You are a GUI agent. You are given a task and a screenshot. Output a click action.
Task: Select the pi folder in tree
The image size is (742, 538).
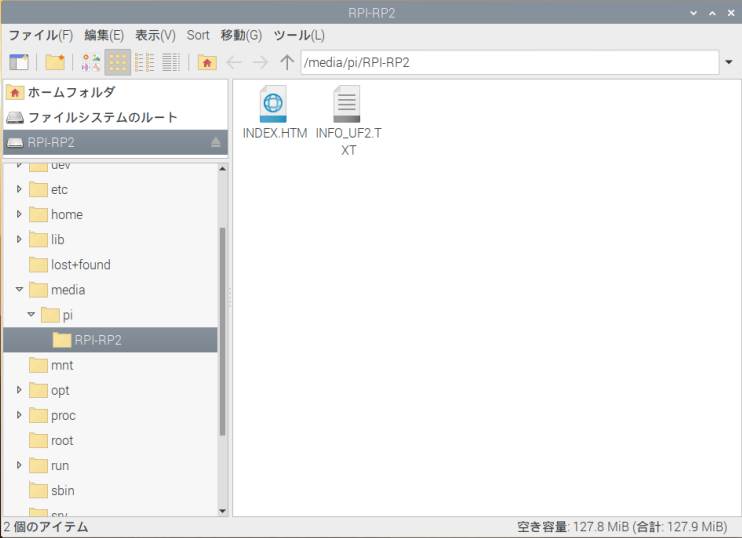coord(57,315)
